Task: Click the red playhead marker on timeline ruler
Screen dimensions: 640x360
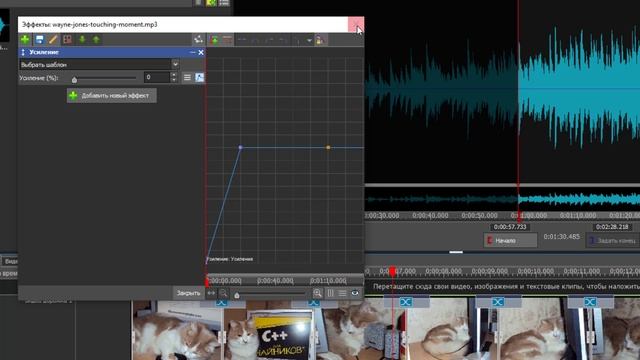Action: point(392,272)
